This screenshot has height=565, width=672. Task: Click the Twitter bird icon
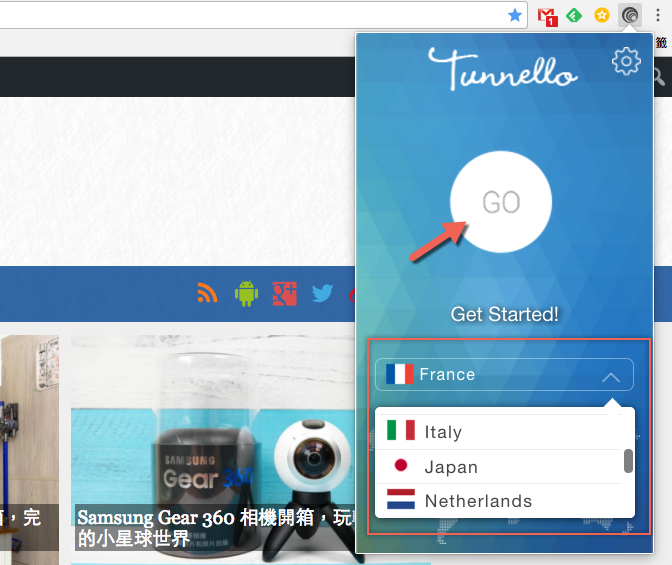[322, 293]
